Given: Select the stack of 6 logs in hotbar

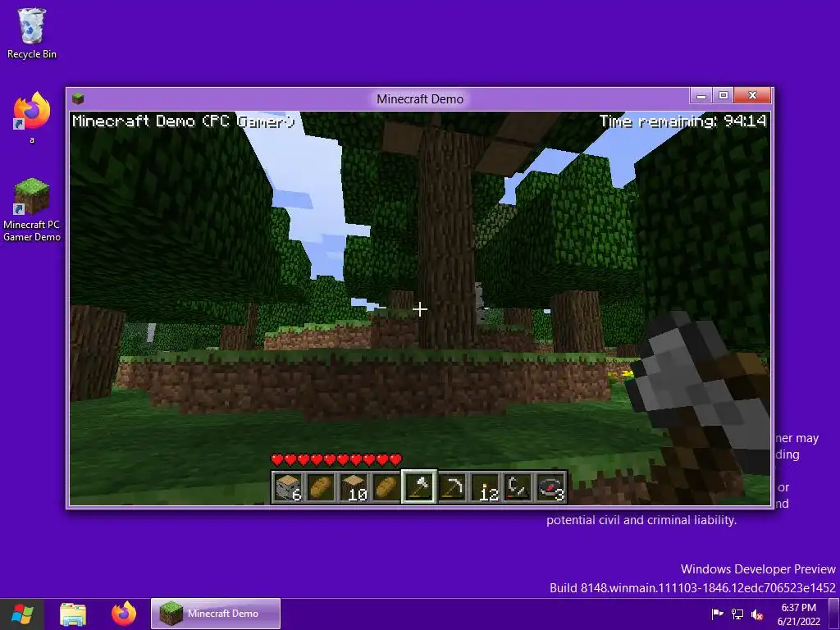Looking at the screenshot, I should (x=288, y=487).
